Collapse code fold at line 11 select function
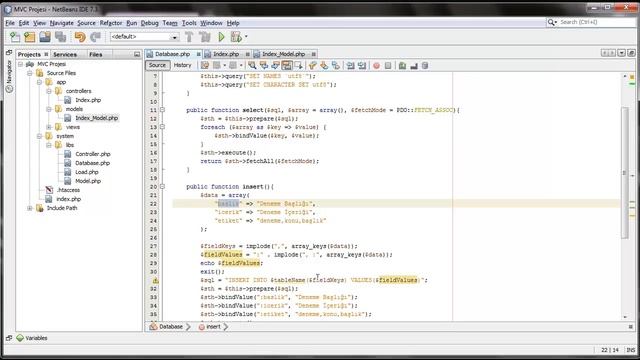The image size is (640, 360). [162, 110]
